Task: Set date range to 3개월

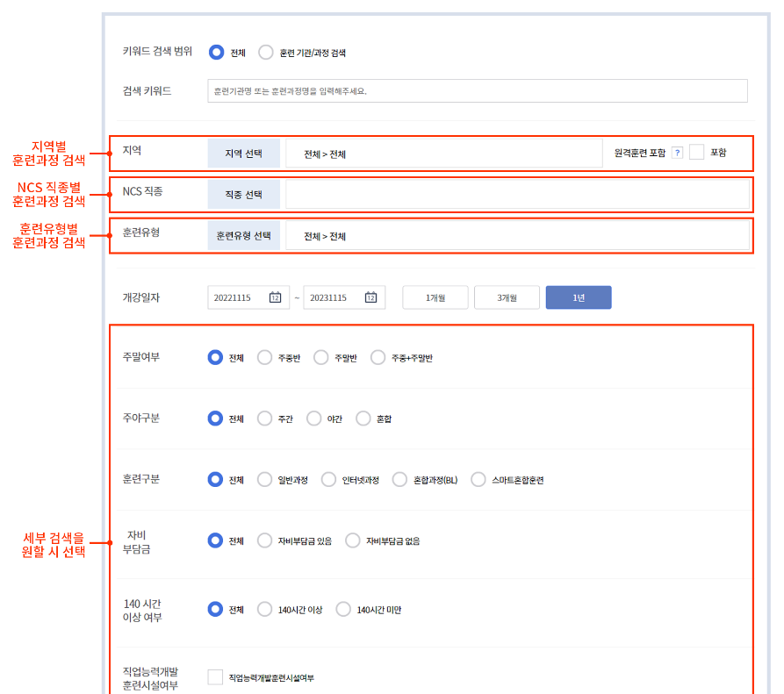Action: (507, 297)
